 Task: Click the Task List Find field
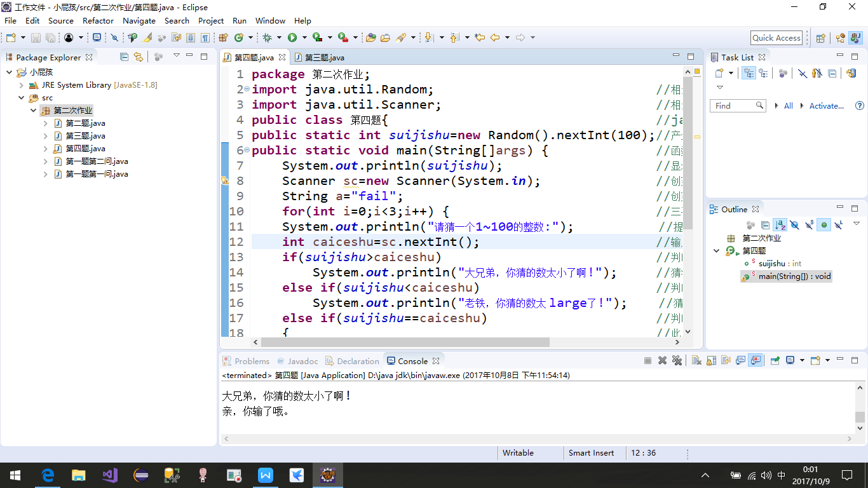(738, 106)
